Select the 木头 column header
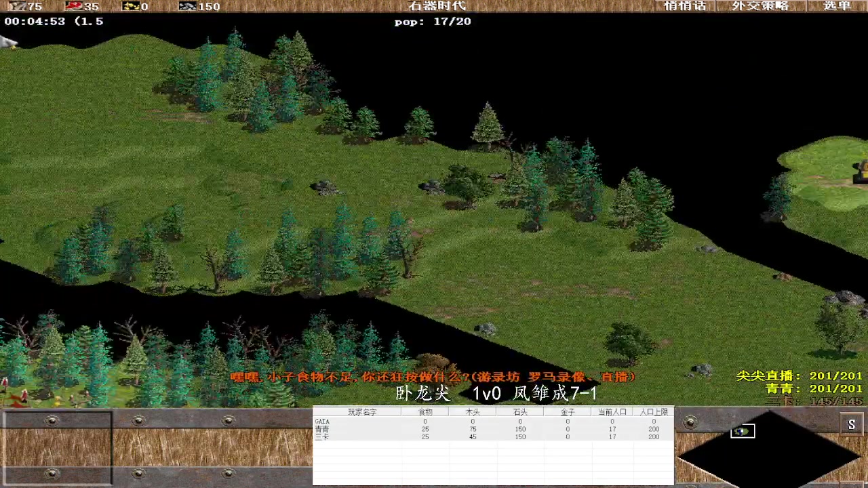868x488 pixels. [x=473, y=412]
